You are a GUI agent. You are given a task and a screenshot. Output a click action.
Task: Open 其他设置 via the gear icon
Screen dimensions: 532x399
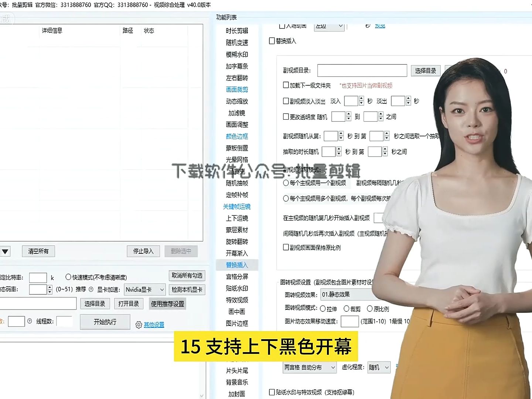tap(138, 324)
